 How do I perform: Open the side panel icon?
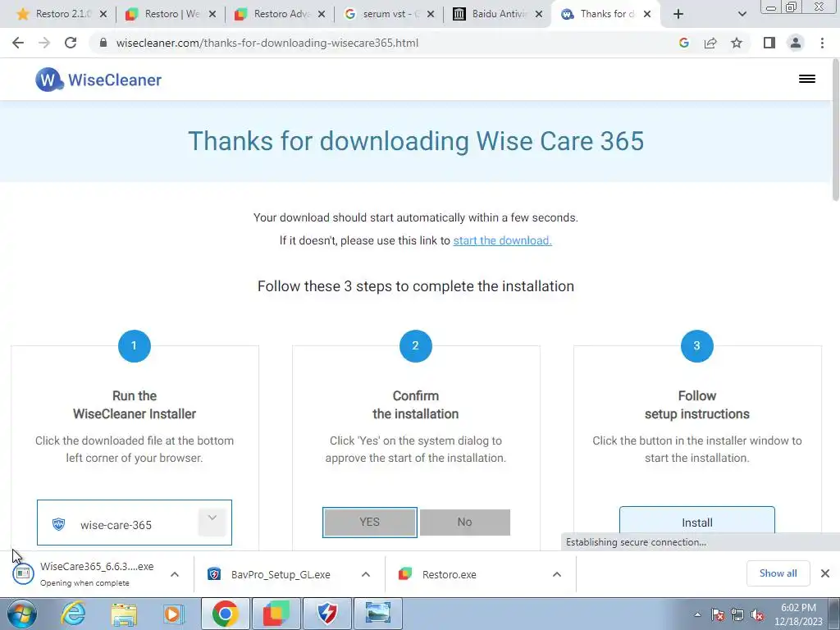[x=769, y=43]
